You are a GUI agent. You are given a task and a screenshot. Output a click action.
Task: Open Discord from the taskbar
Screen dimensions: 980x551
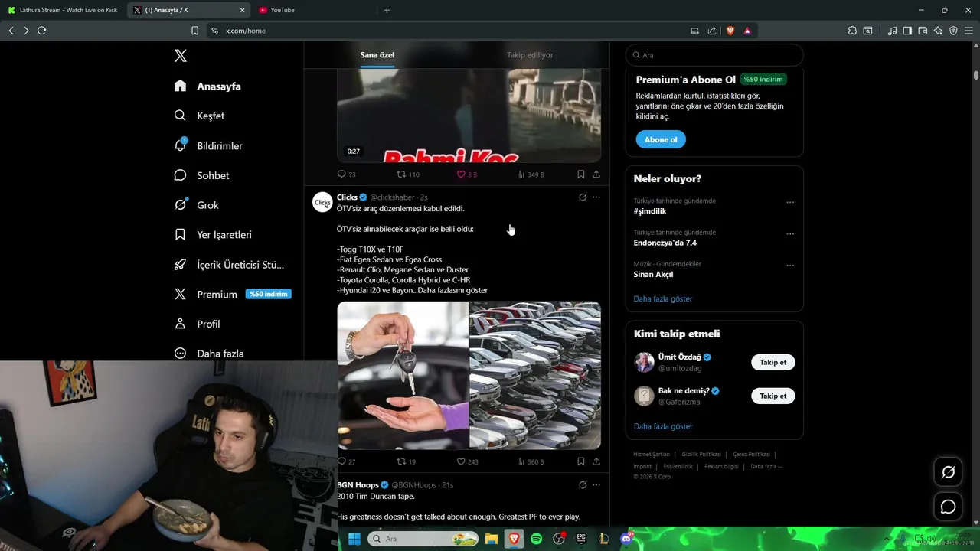626,539
